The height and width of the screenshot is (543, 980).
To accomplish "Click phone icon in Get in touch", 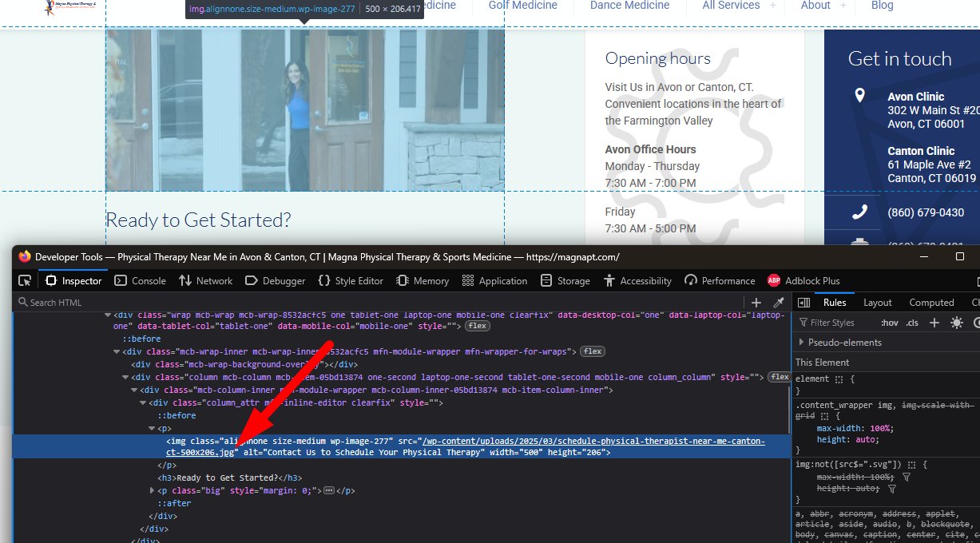I will pyautogui.click(x=859, y=212).
